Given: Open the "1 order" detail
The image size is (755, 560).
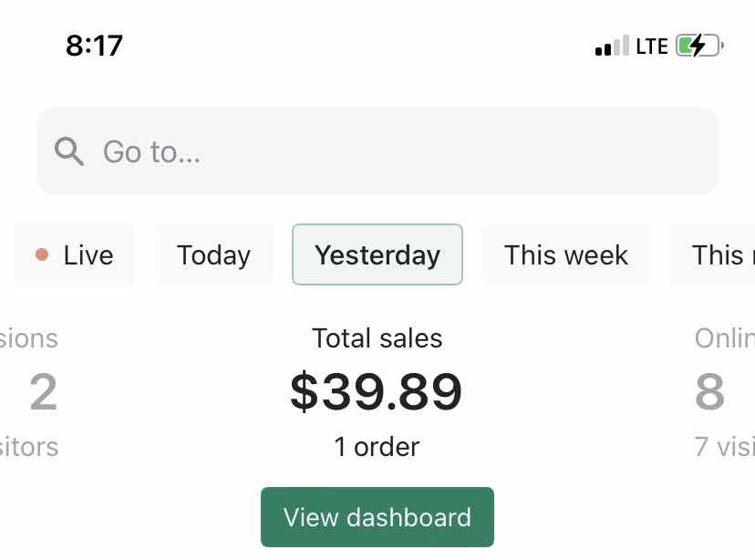Looking at the screenshot, I should pos(377,447).
